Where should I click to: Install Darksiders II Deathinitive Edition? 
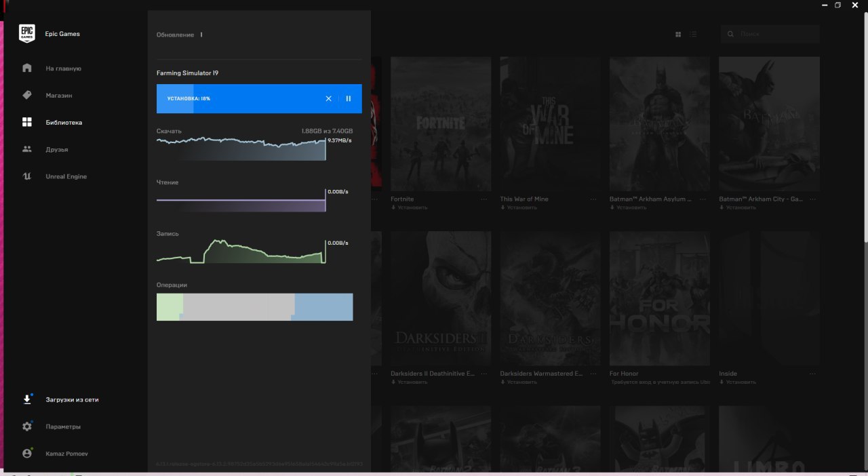tap(410, 382)
